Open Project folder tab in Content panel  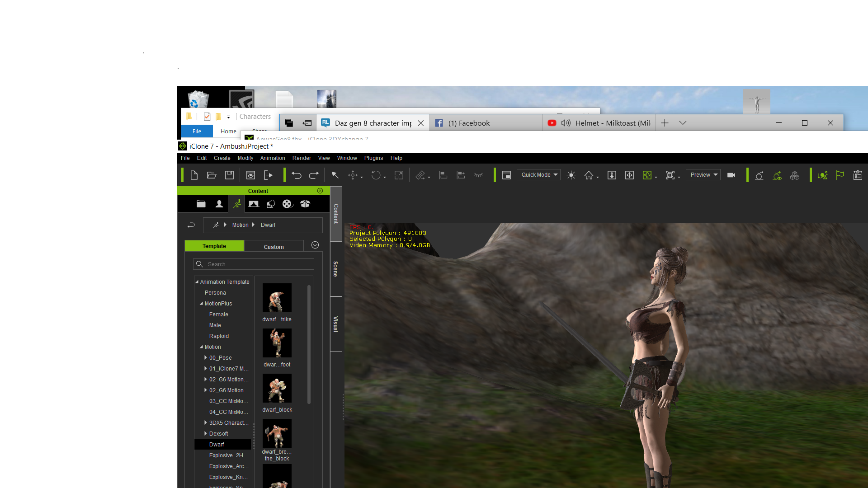[201, 204]
